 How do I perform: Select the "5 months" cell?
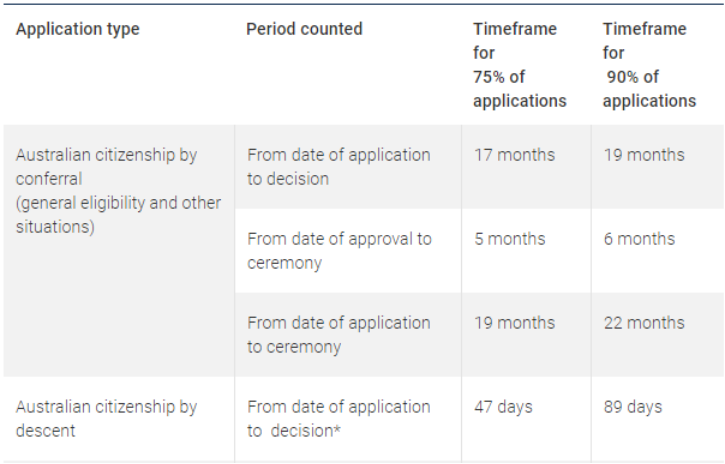(x=510, y=239)
